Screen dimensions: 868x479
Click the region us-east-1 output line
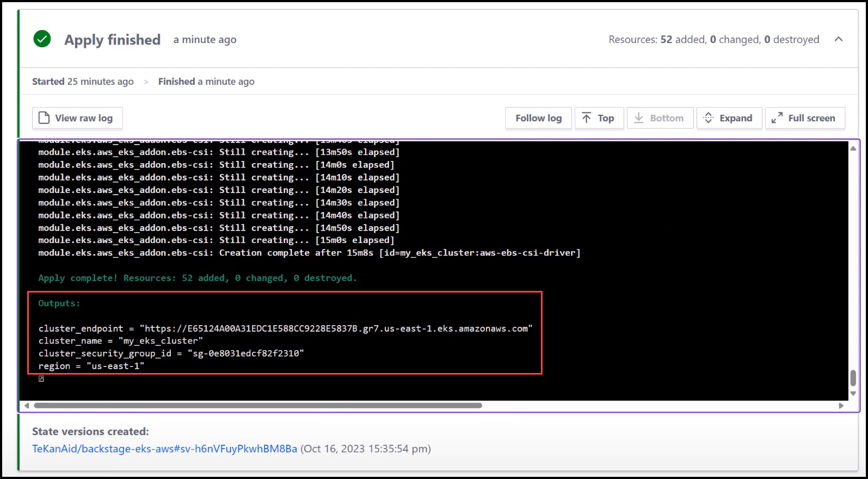click(91, 366)
